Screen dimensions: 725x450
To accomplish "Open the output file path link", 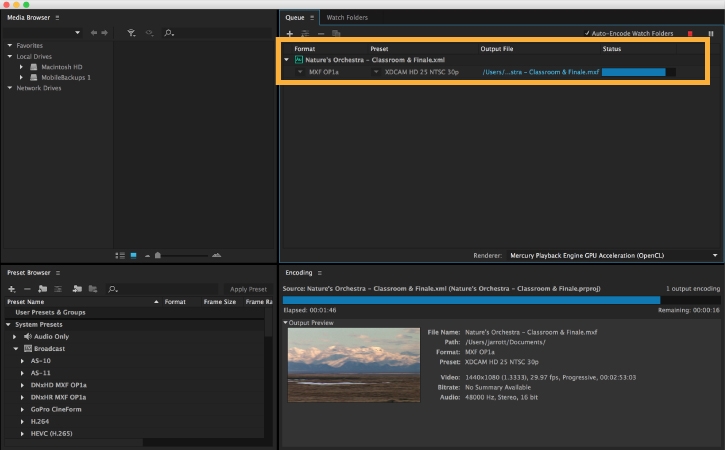I will 540,72.
